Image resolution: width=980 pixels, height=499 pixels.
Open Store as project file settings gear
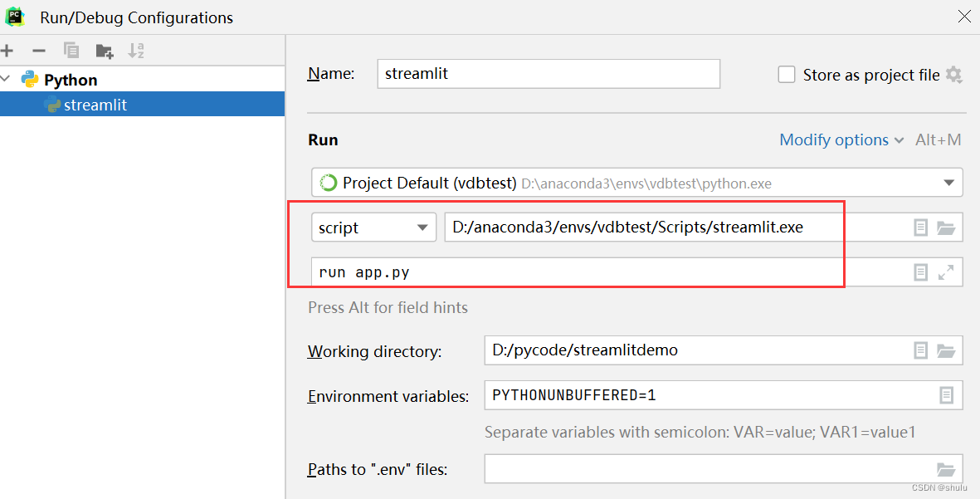pos(953,75)
